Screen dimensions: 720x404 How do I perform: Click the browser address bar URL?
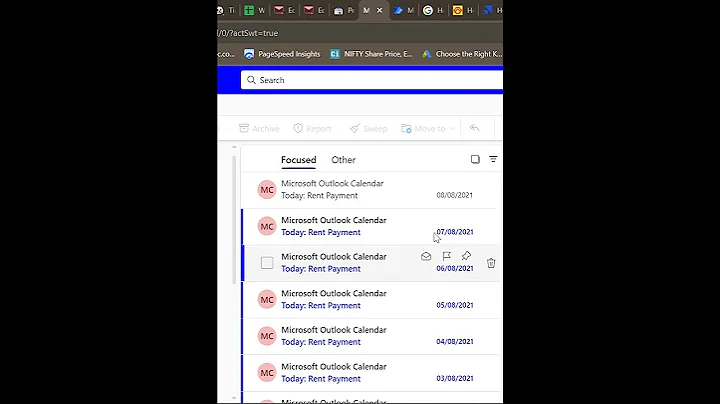tap(248, 33)
